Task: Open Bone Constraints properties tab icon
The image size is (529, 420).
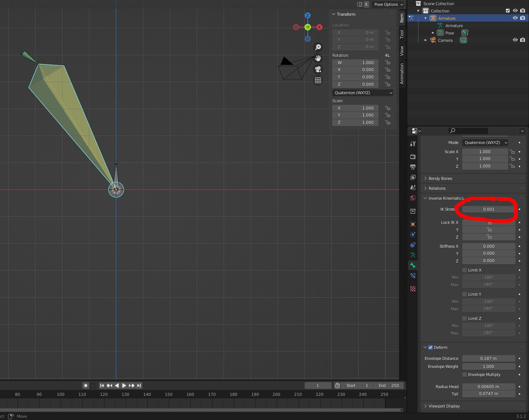Action: coord(413,276)
